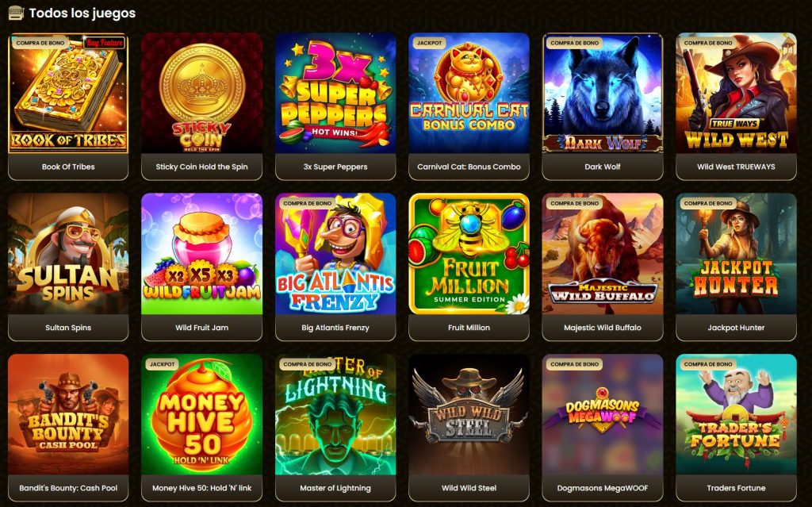Viewport: 812px width, 507px height.
Task: Click the slot machine icon beside Todos los juegos
Action: pyautogui.click(x=16, y=13)
